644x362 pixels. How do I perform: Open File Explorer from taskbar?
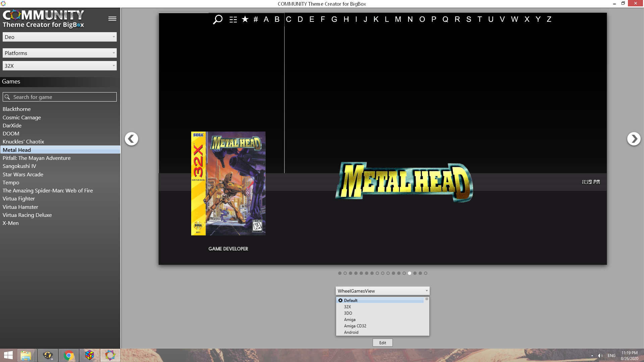[26, 355]
